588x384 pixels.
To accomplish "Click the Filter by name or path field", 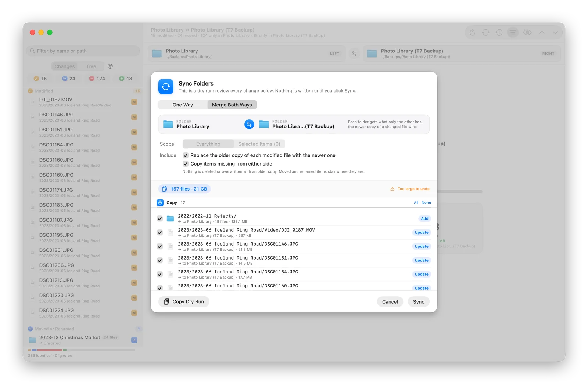I will coord(83,51).
